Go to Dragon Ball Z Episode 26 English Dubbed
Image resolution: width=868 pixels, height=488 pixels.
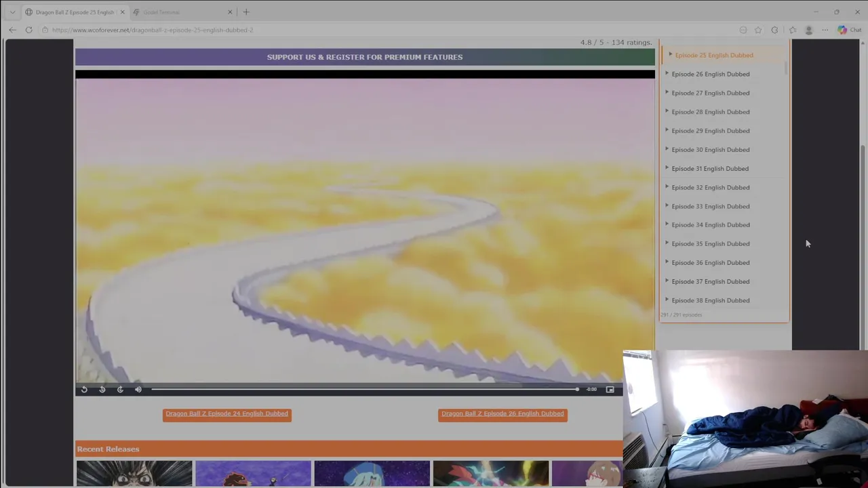502,414
